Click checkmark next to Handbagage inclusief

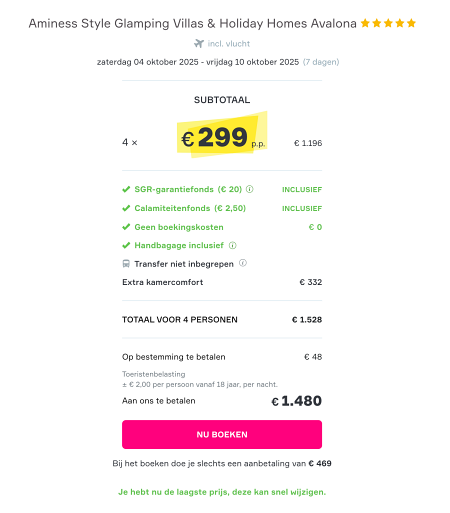(x=126, y=246)
